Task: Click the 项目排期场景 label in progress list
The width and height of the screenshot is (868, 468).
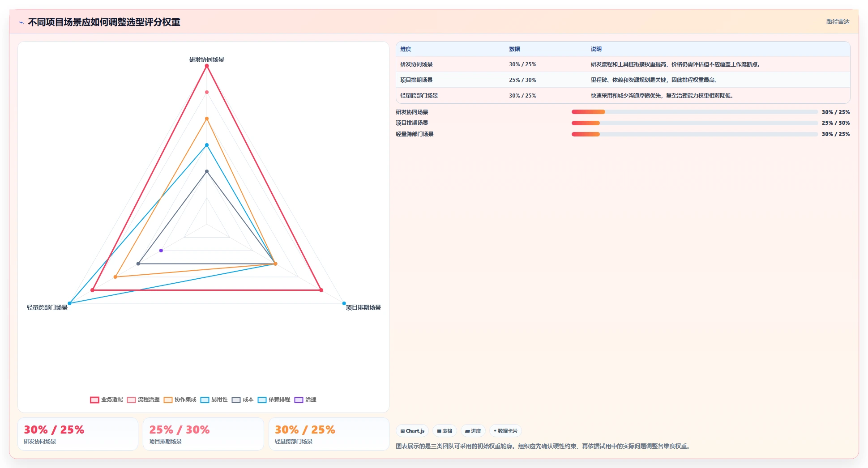Action: click(x=412, y=123)
